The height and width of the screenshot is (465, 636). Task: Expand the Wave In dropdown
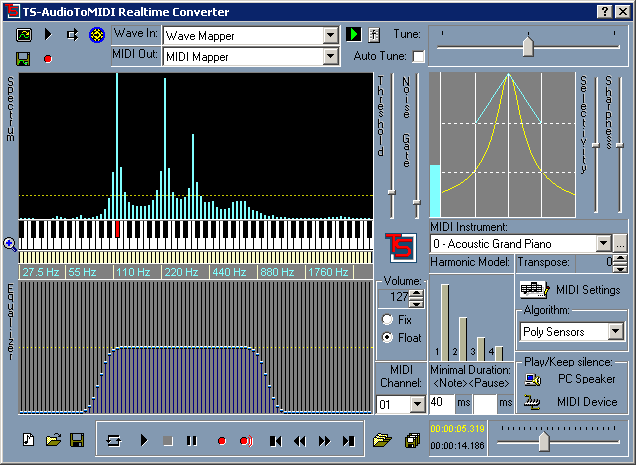click(331, 35)
